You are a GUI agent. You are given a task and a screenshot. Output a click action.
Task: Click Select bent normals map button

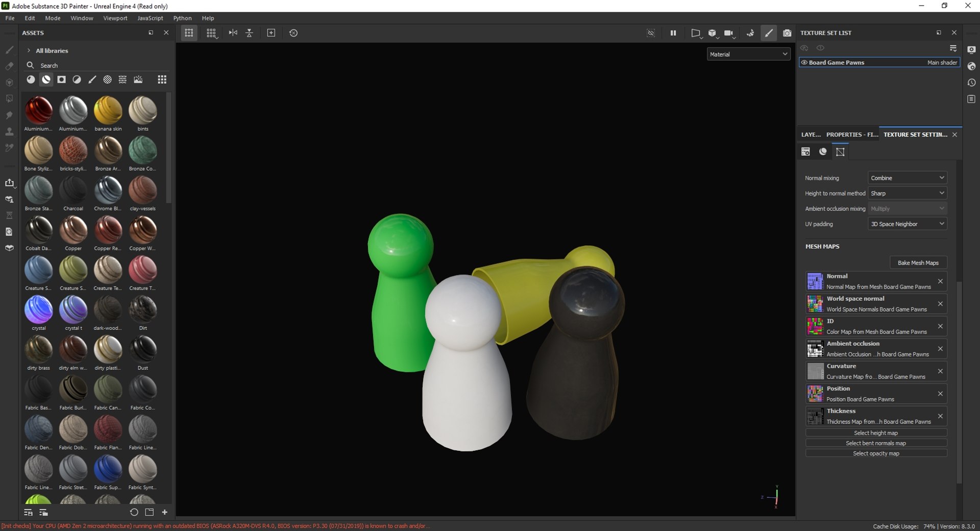click(x=876, y=443)
